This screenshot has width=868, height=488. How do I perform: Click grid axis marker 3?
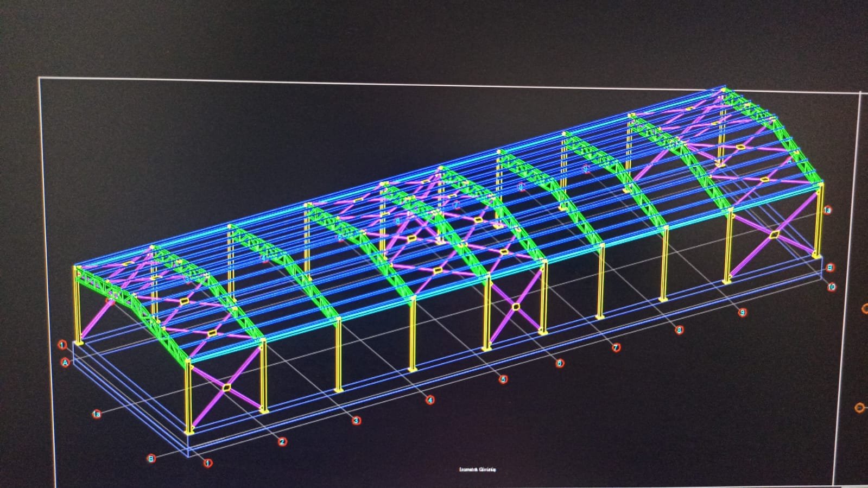[356, 420]
